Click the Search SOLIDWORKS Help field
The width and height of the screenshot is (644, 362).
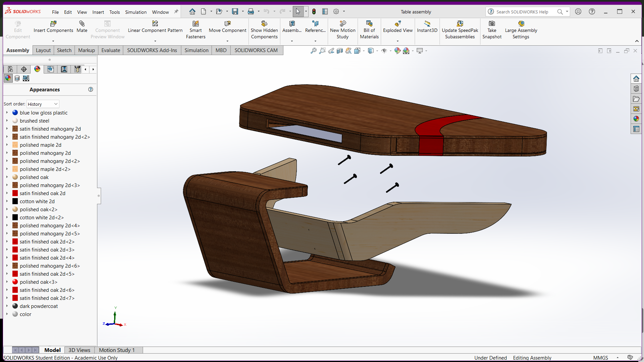[x=522, y=12]
